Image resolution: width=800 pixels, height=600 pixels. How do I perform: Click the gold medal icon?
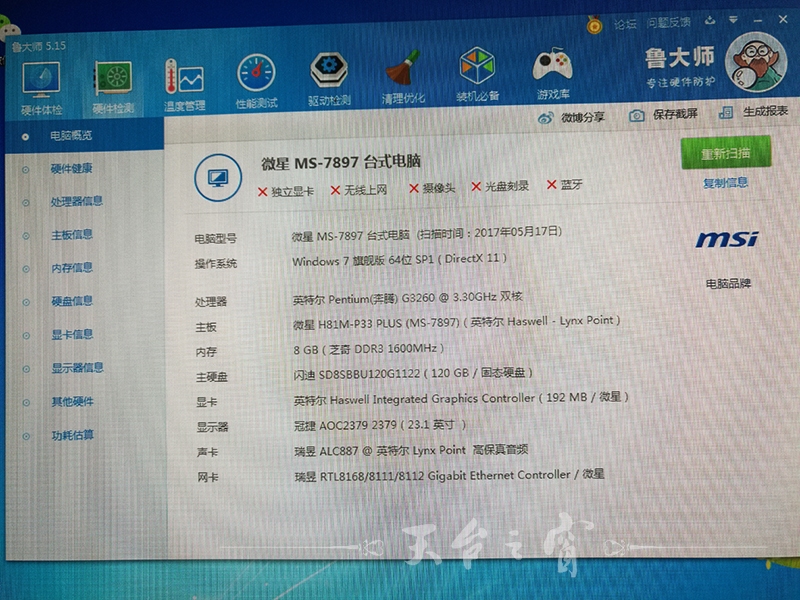click(x=594, y=24)
